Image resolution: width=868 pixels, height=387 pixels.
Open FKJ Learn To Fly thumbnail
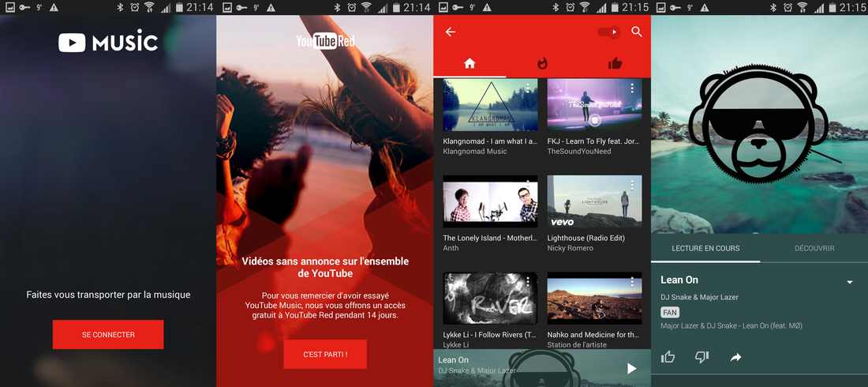click(594, 104)
